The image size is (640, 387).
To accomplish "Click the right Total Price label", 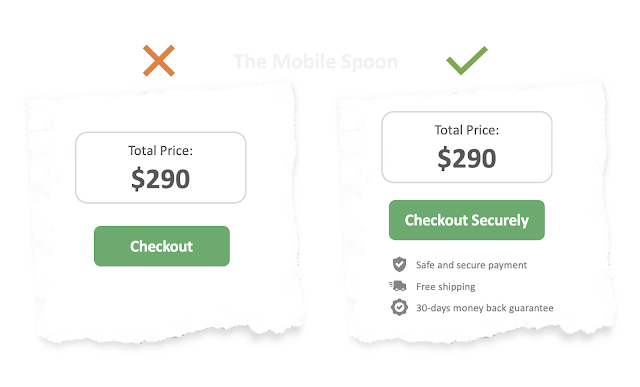I will click(x=467, y=130).
